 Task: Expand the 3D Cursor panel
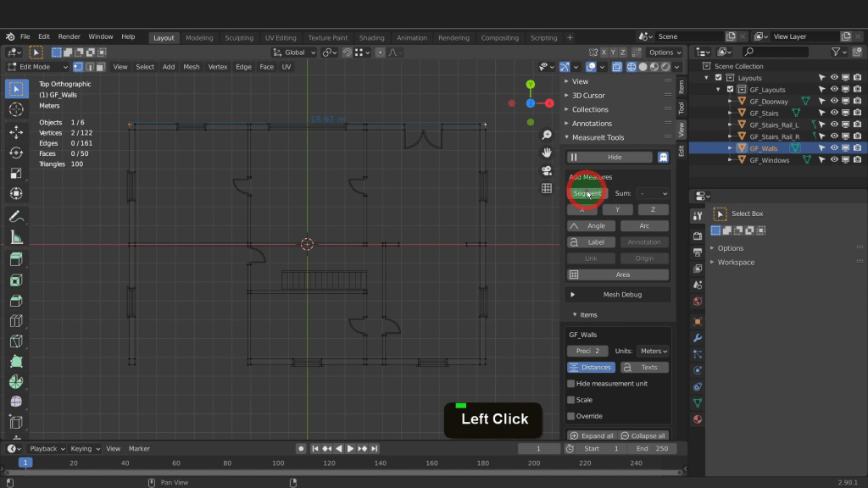coord(588,96)
